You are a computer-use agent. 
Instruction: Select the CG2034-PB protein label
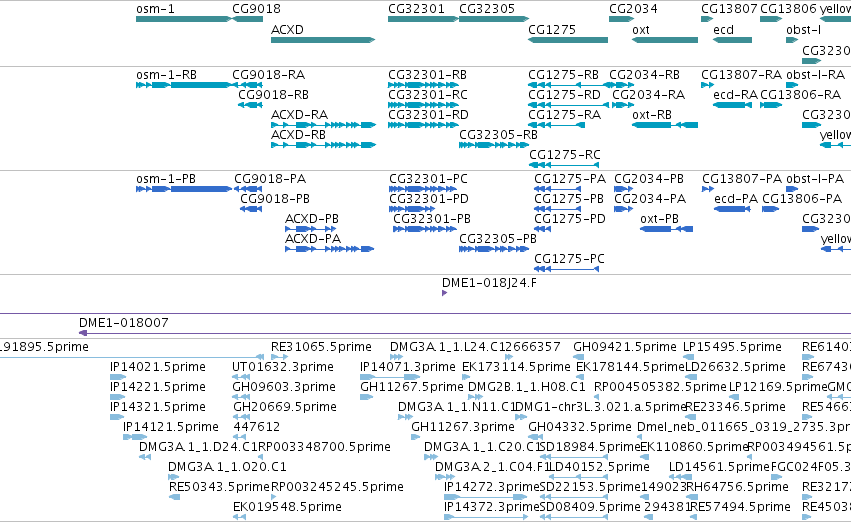tap(649, 179)
